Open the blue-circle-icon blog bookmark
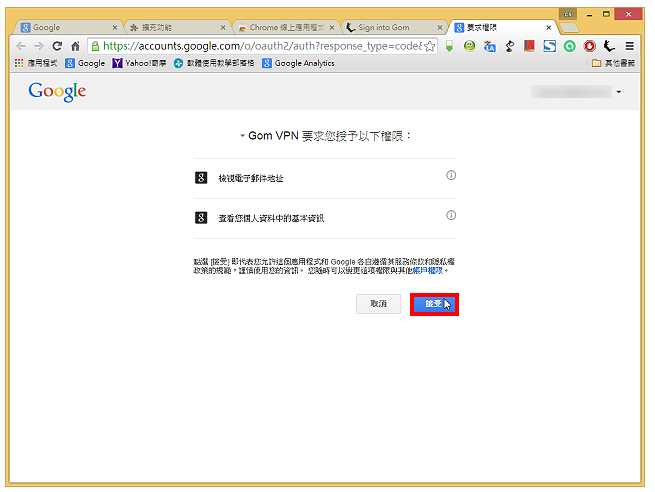 click(x=214, y=63)
